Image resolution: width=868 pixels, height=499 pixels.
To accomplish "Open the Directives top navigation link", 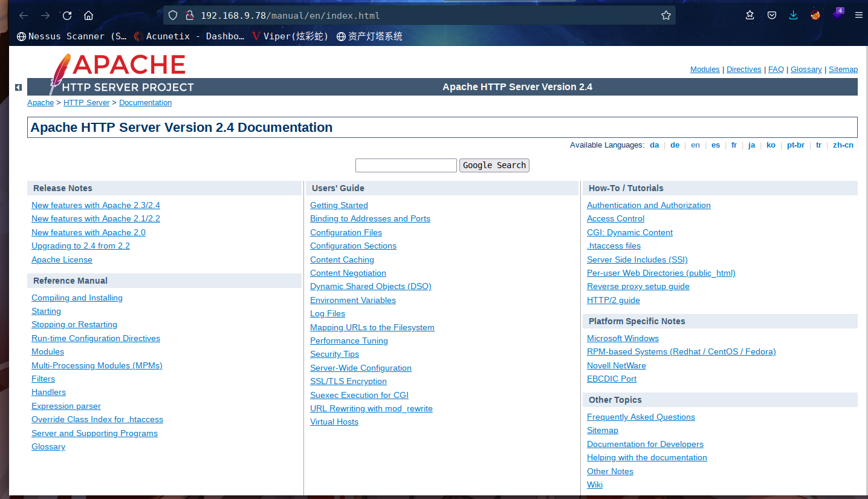I will click(744, 70).
